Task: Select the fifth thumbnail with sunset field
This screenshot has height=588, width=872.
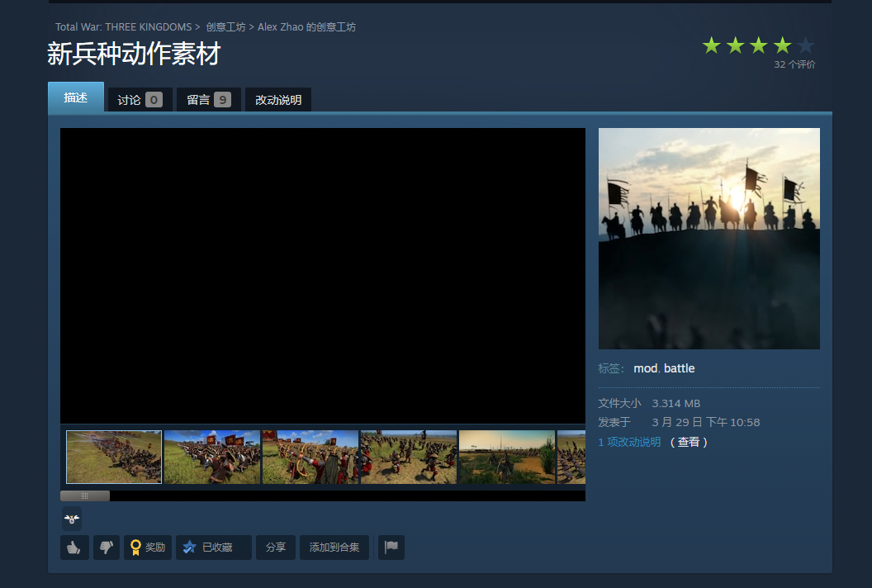Action: [507, 457]
